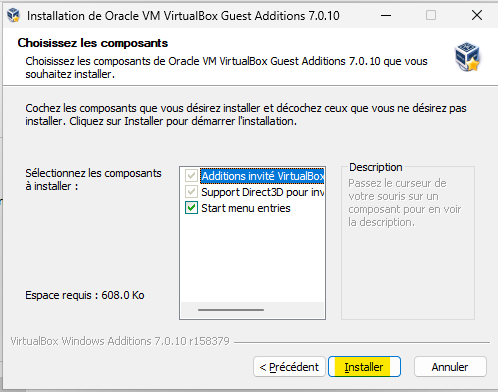Minimize the Guest Additions installer window
498x392 pixels.
coord(386,15)
